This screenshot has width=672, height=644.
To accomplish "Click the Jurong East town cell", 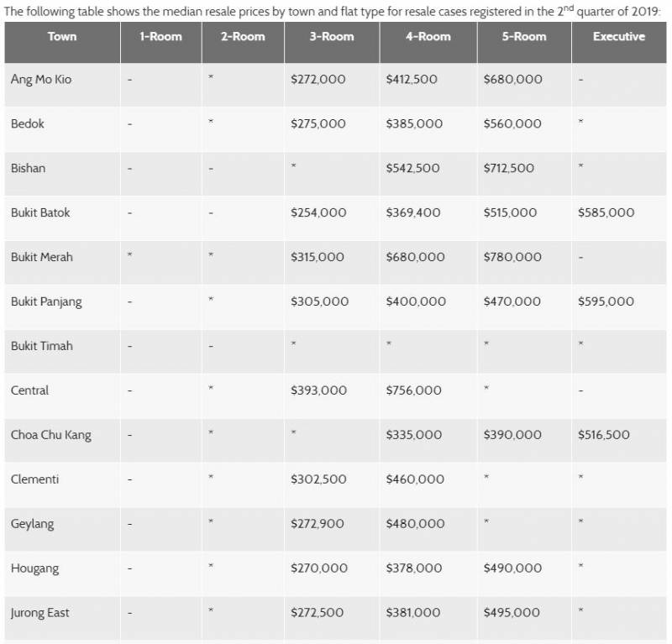I will (40, 613).
